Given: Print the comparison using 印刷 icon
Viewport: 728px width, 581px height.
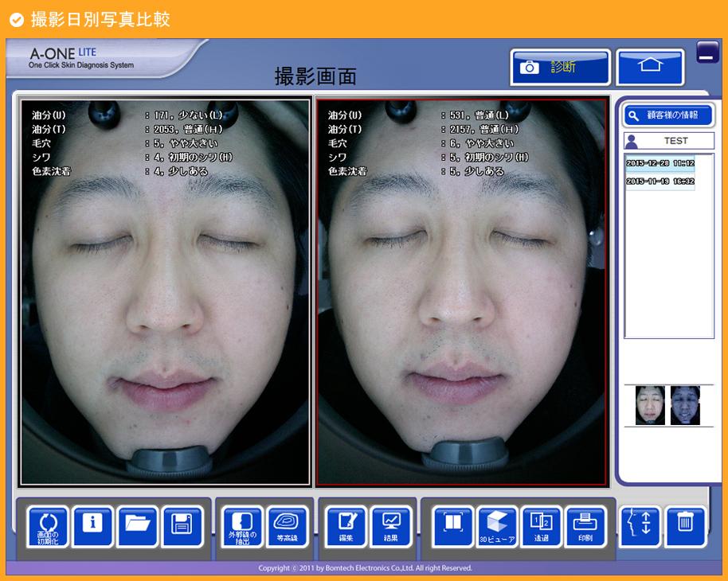Looking at the screenshot, I should click(587, 525).
